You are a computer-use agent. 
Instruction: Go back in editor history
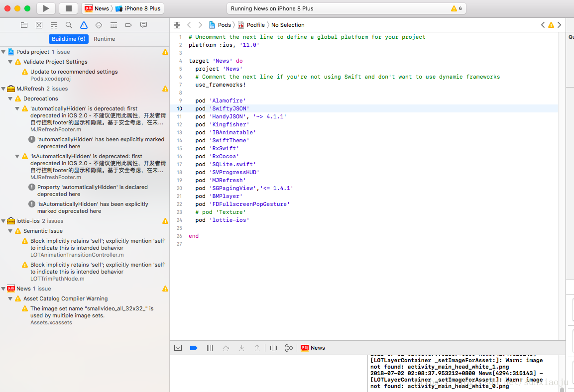(189, 25)
